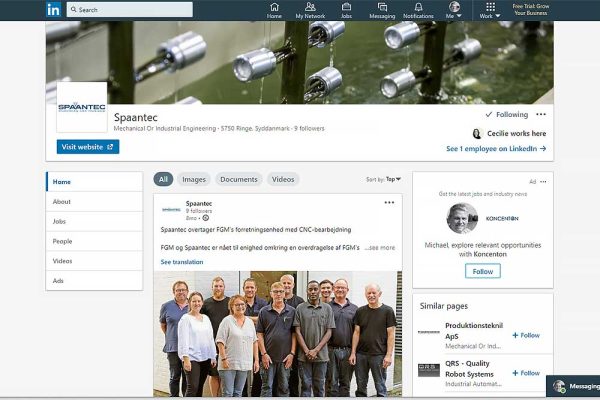Open the Sort by Top dropdown
Image resolution: width=600 pixels, height=400 pixels.
pos(383,179)
